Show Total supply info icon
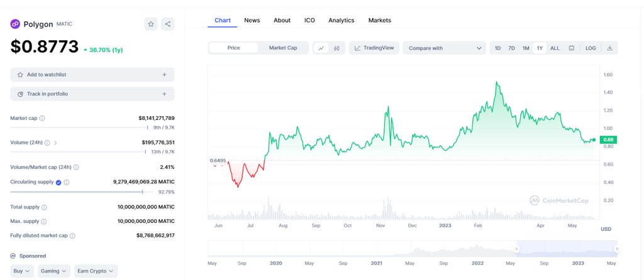 click(45, 207)
